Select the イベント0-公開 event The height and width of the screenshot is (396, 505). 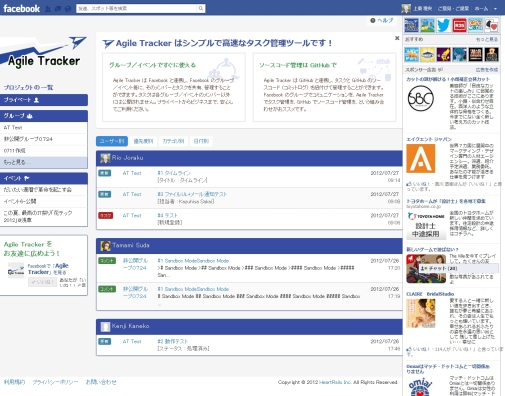[44, 201]
